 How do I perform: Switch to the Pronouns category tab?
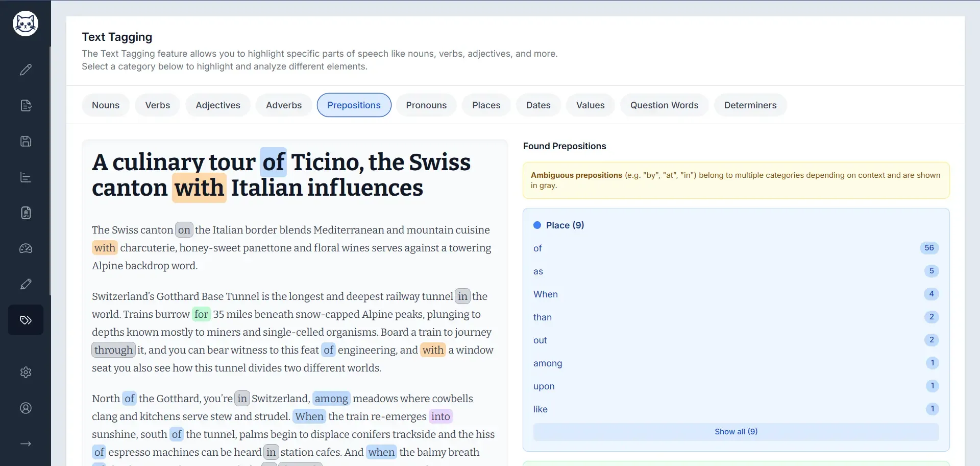point(426,105)
